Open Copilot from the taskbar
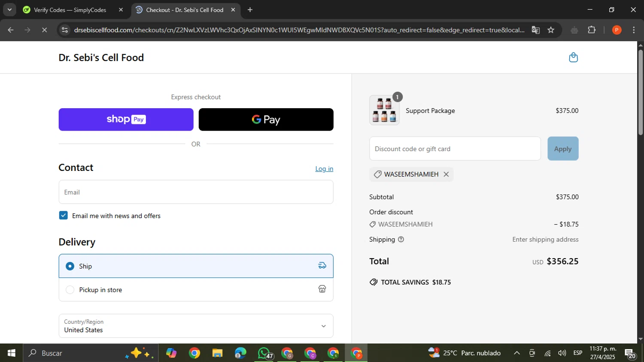The image size is (644, 362). [x=171, y=353]
